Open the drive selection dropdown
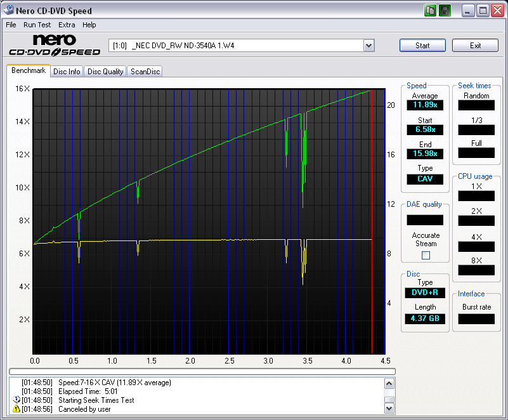Image resolution: width=508 pixels, height=420 pixels. tap(368, 46)
